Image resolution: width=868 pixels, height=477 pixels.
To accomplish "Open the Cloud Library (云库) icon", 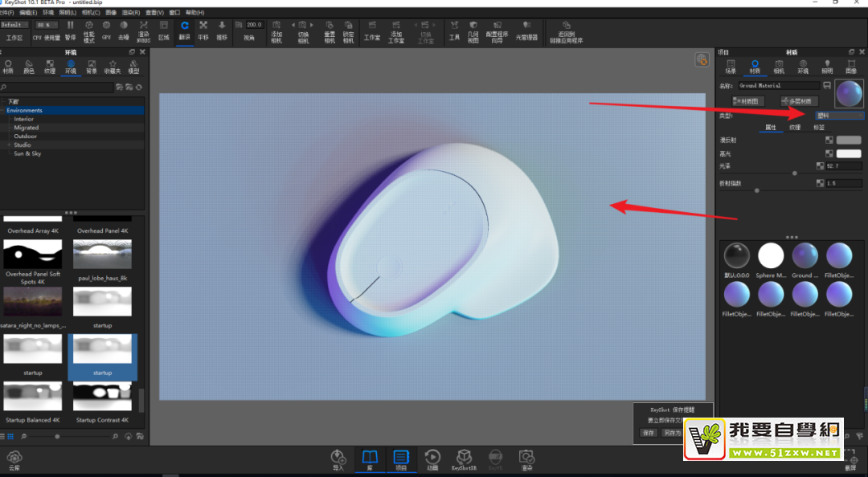I will pos(14,460).
